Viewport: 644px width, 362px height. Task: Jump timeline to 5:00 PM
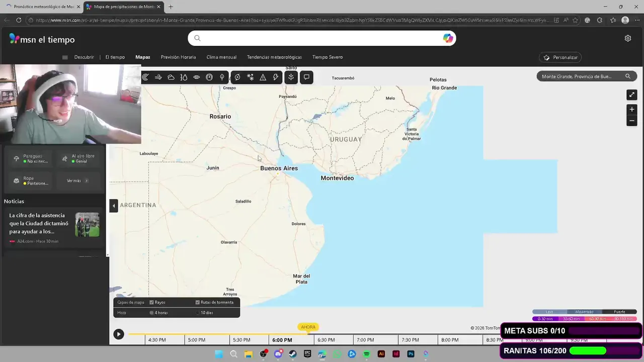pyautogui.click(x=196, y=340)
